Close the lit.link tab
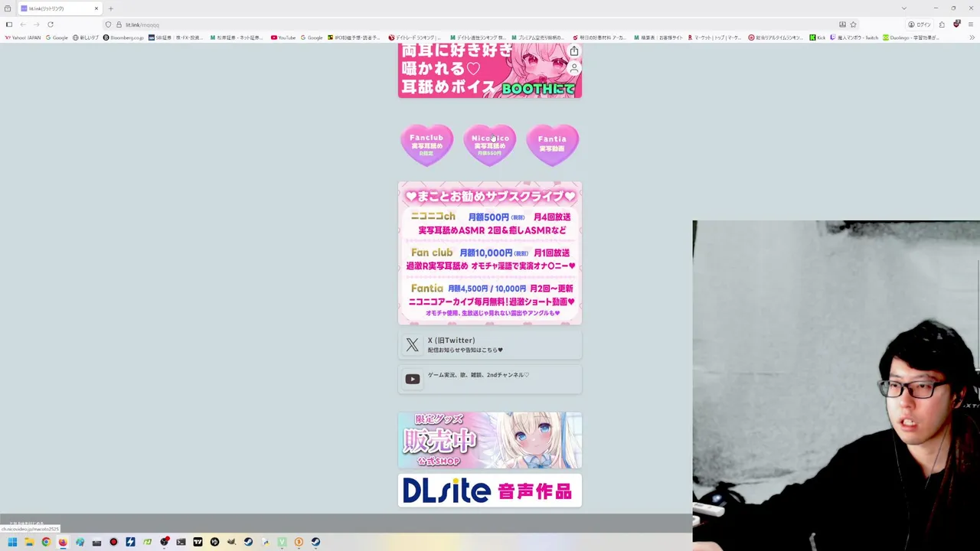The width and height of the screenshot is (980, 551). 96,8
